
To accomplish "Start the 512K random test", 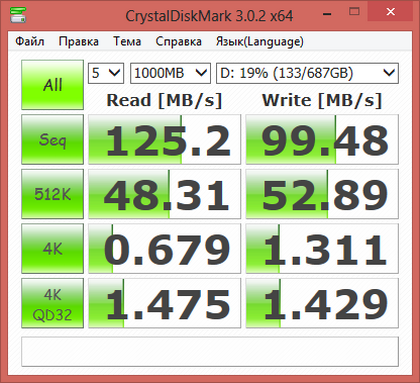I will (x=52, y=194).
